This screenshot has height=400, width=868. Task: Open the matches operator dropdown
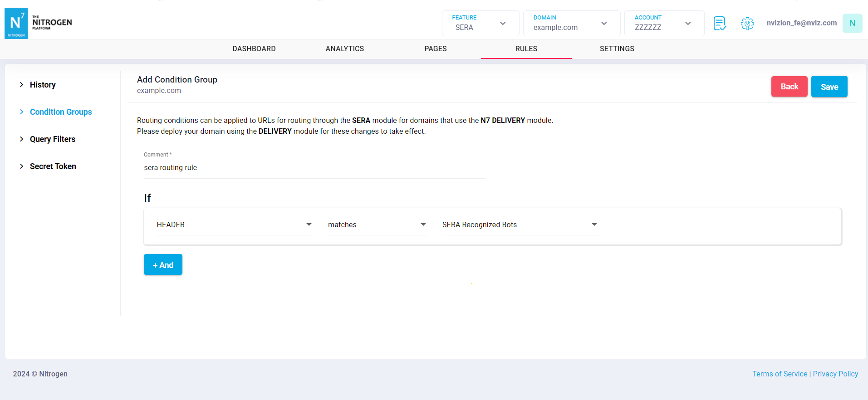[x=377, y=225]
